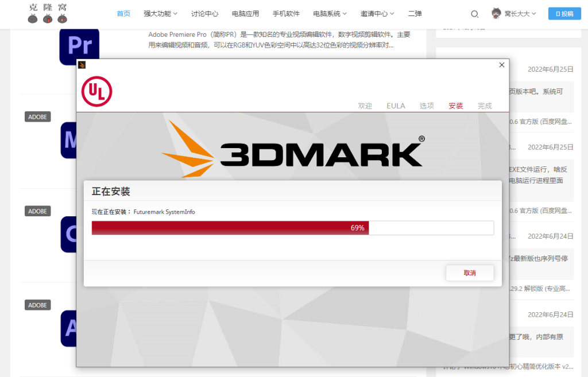Click the ADOBE tag beside the M icon
Viewport: 588px width, 377px height.
pos(37,117)
